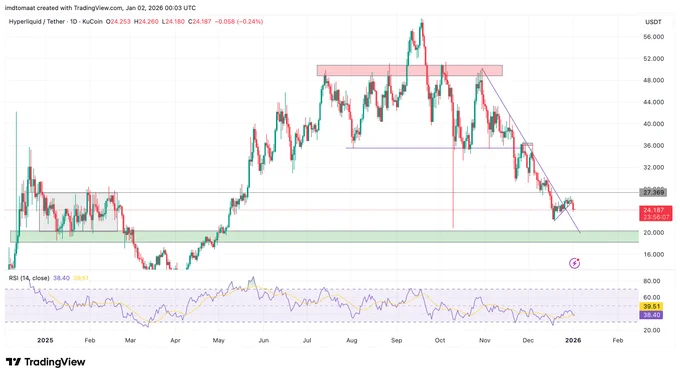Screen dimensions: 680x377
Task: Click the 40.000 price axis value
Action: click(654, 124)
